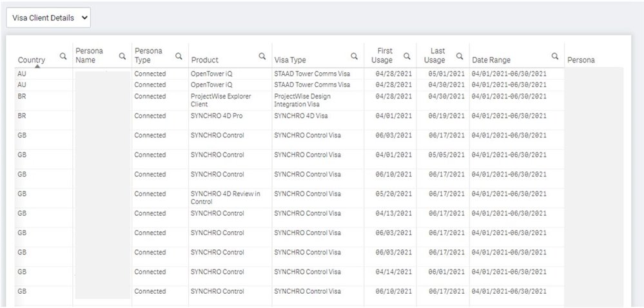This screenshot has width=644, height=308.
Task: Select ProjectWise Explorer Client product cell
Action: coord(221,101)
